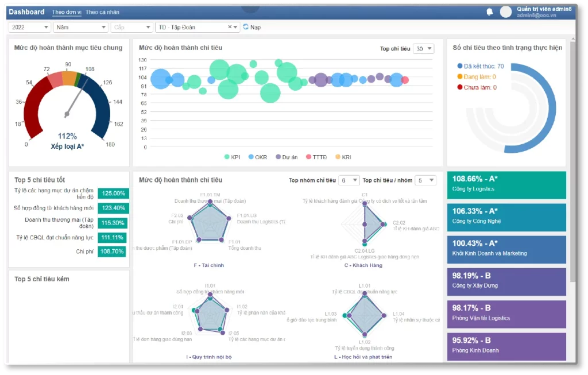Click the page vertical scrollbar
588x375 pixels.
(x=572, y=161)
